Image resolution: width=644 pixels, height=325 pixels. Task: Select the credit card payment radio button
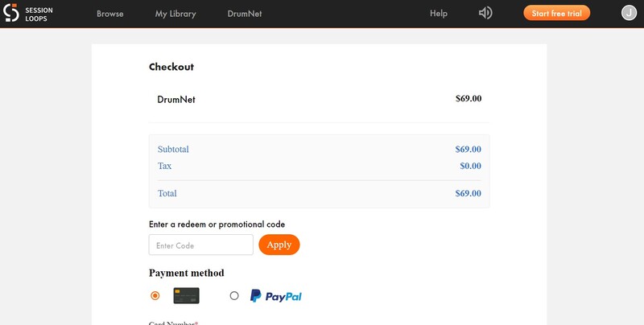coord(155,296)
